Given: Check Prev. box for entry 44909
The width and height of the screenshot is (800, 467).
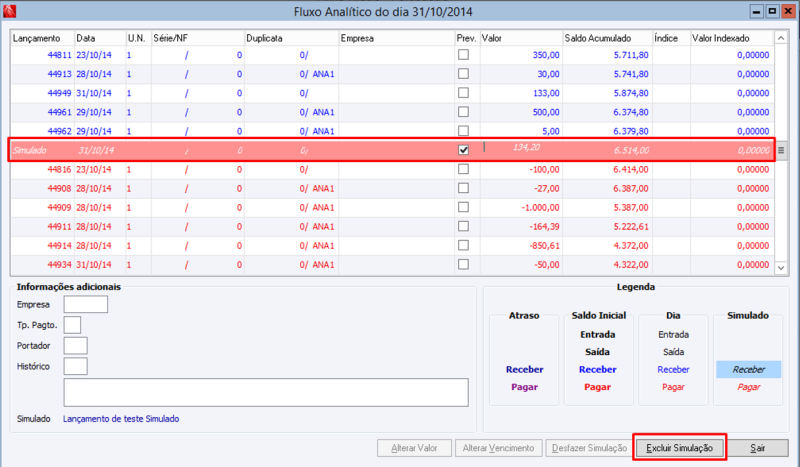Looking at the screenshot, I should [x=463, y=207].
